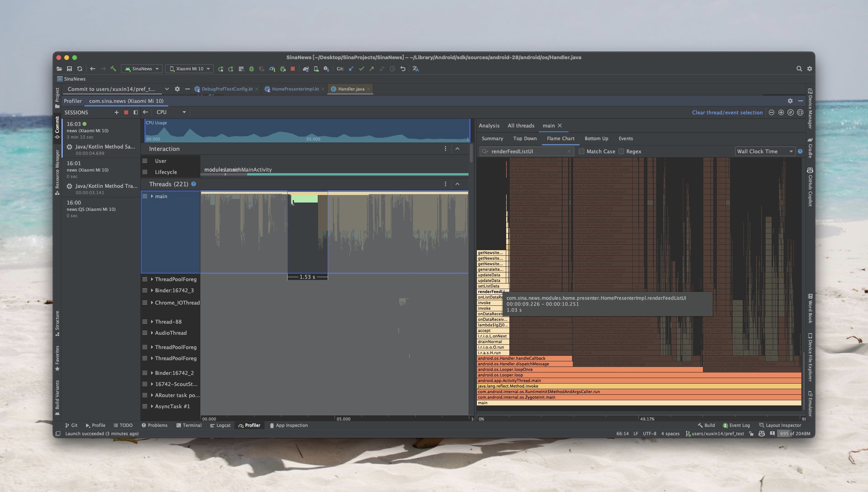Screen dimensions: 868x492
Task: Enable the Regex checkbox
Action: point(621,151)
